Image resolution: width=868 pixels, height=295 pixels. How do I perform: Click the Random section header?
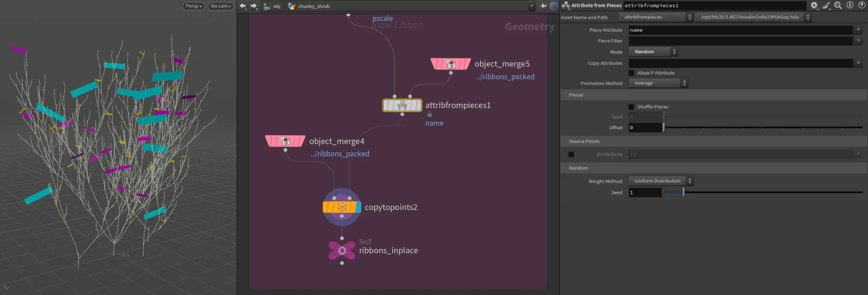pyautogui.click(x=713, y=168)
